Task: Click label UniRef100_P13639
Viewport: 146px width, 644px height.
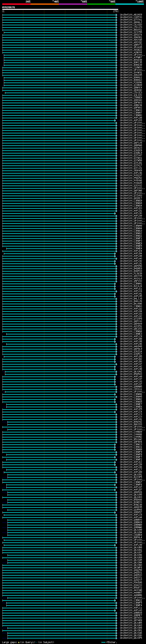Action: coord(131,273)
